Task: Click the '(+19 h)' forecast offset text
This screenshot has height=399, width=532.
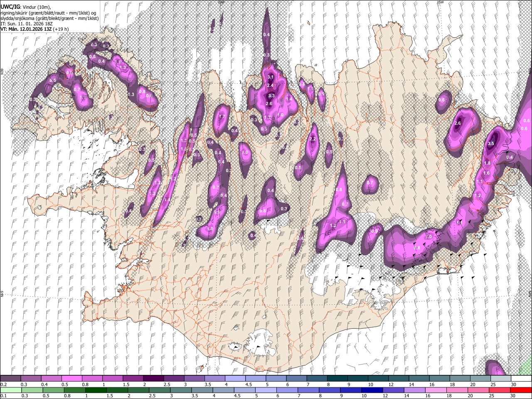Action: click(x=61, y=29)
